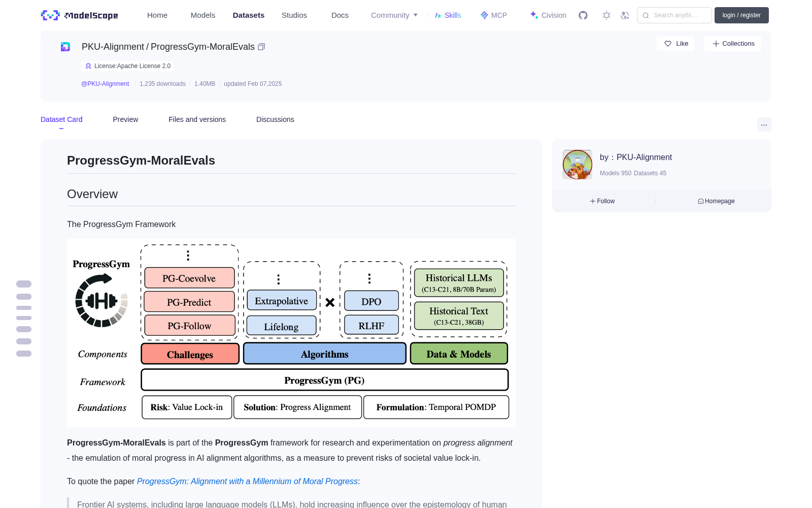
Task: Open the Docs section
Action: (340, 15)
